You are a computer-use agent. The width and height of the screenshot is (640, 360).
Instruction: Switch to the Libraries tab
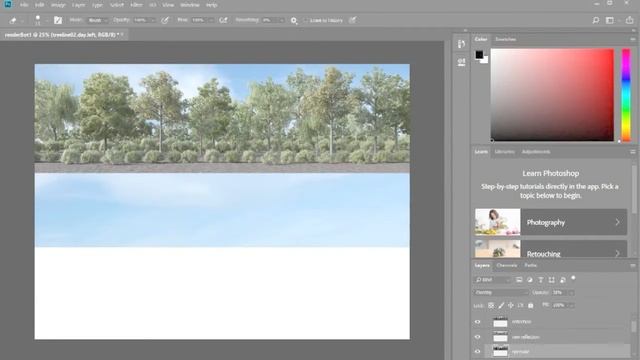[x=504, y=152]
